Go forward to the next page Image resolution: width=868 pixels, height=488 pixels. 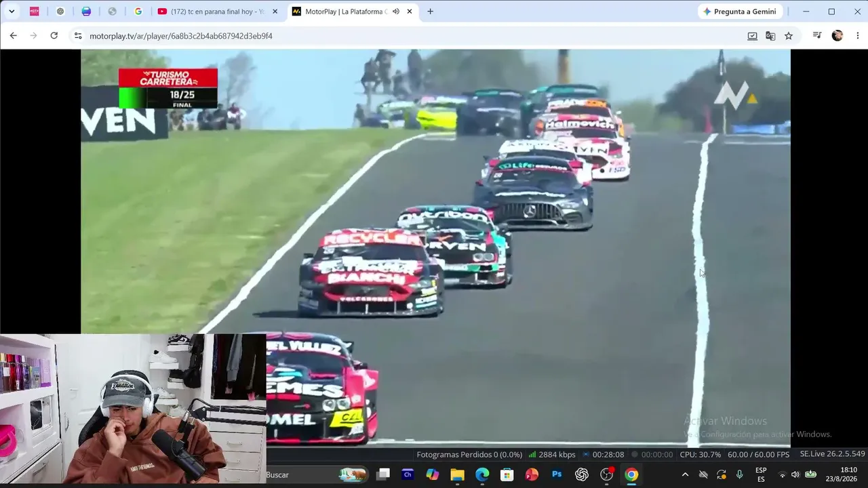click(33, 36)
